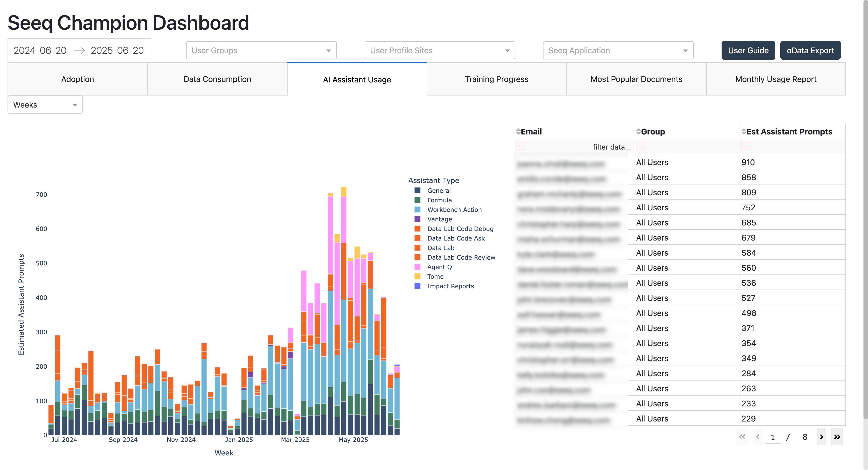This screenshot has height=470, width=868.
Task: Open the Seeq Application dropdown
Action: point(618,51)
